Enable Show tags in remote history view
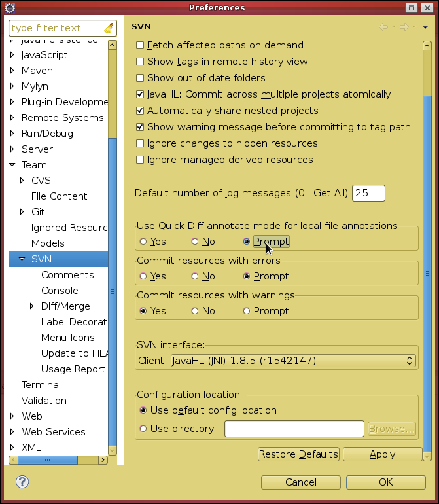 (140, 62)
